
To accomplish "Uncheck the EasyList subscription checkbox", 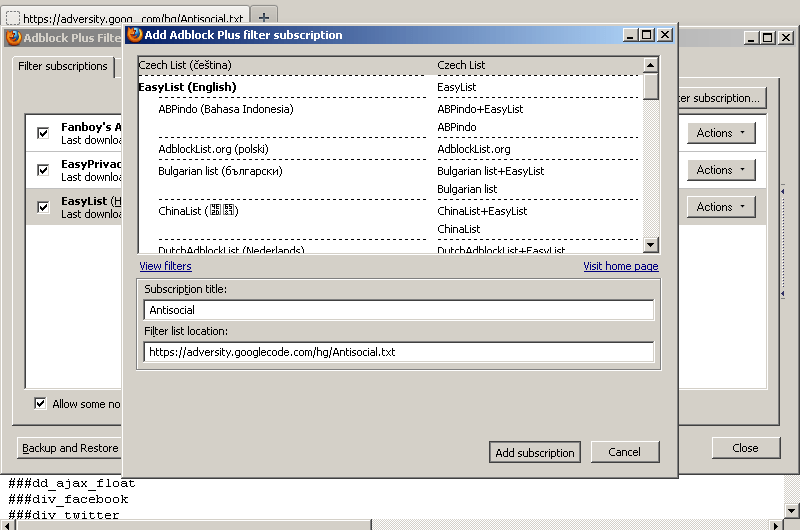I will [43, 207].
